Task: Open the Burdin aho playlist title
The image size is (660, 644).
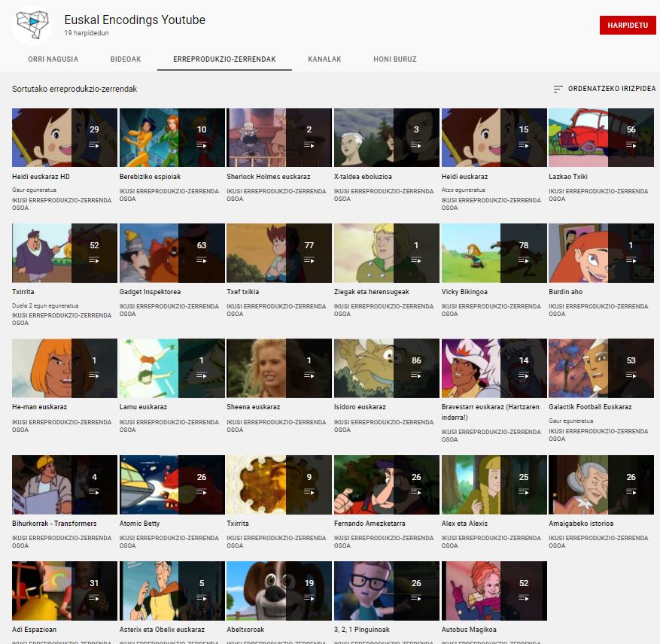Action: 565,292
